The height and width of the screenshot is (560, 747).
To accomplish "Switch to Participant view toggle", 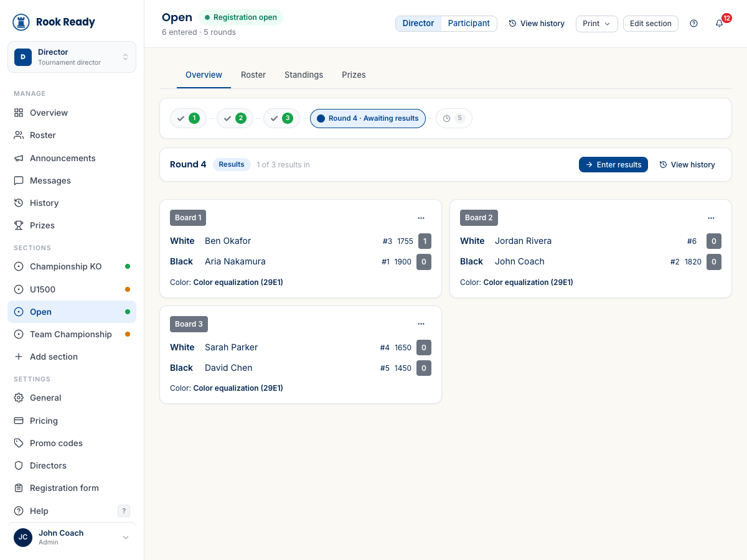I will tap(469, 23).
